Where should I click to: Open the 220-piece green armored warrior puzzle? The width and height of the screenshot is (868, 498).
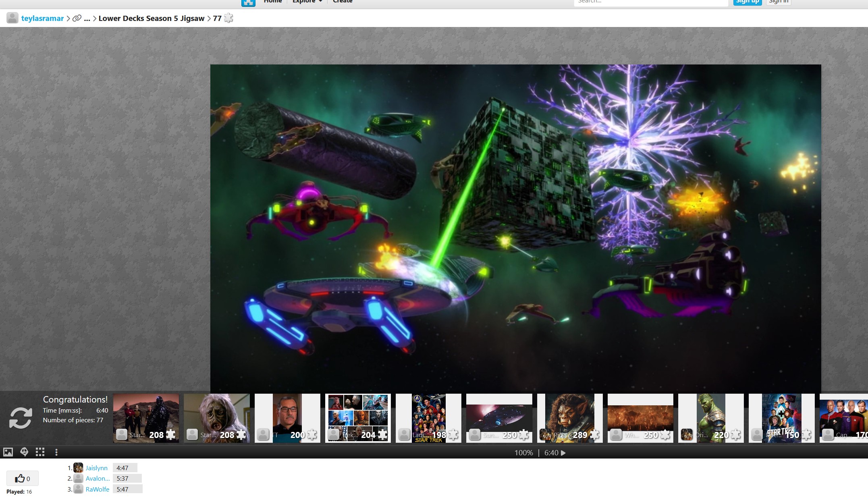[711, 418]
